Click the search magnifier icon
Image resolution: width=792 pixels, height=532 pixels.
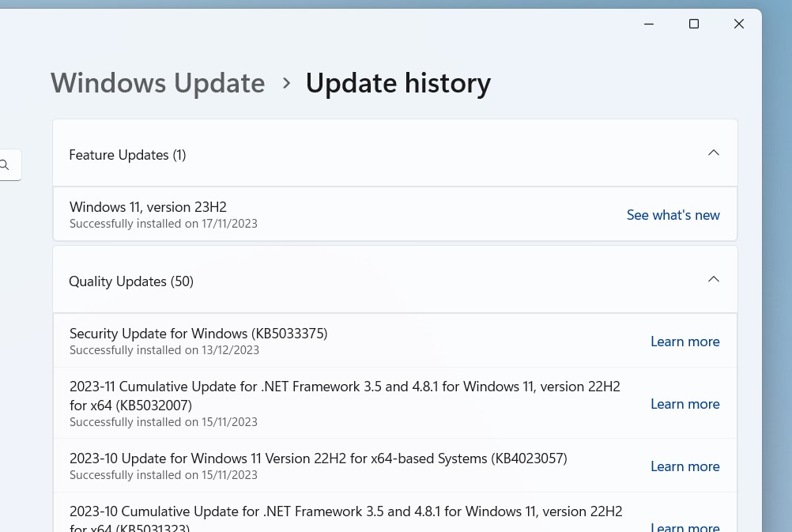tap(5, 164)
